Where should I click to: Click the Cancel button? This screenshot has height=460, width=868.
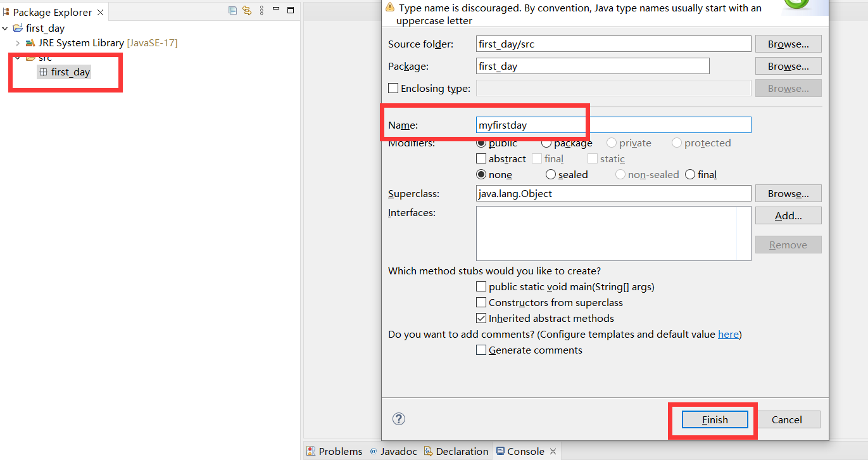point(787,419)
